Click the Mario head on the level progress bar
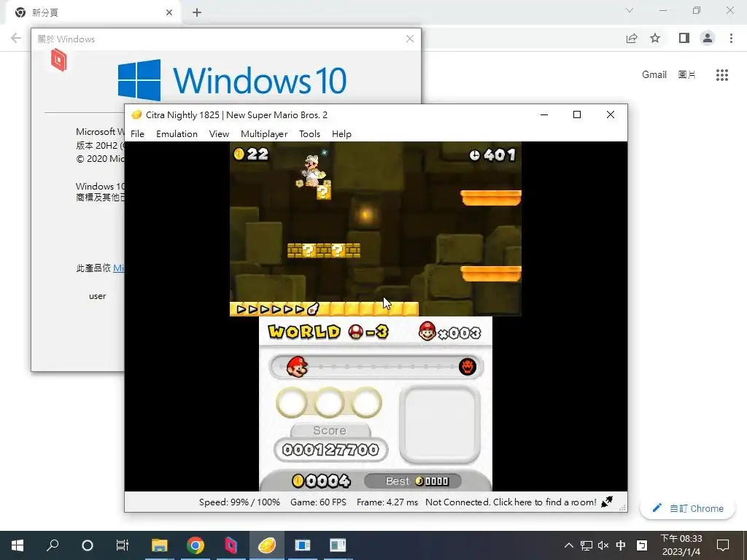The height and width of the screenshot is (560, 747). pyautogui.click(x=297, y=367)
